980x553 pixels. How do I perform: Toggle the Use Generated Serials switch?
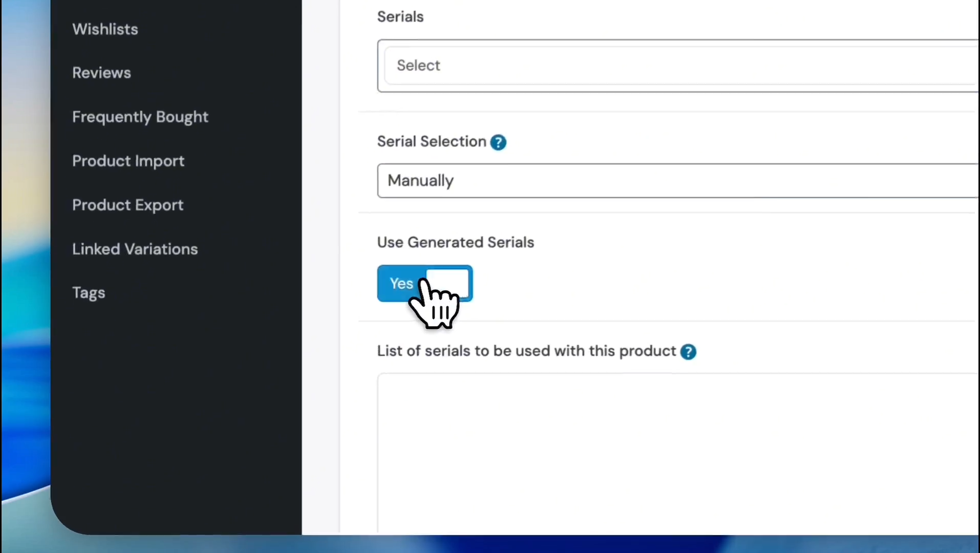click(x=424, y=283)
